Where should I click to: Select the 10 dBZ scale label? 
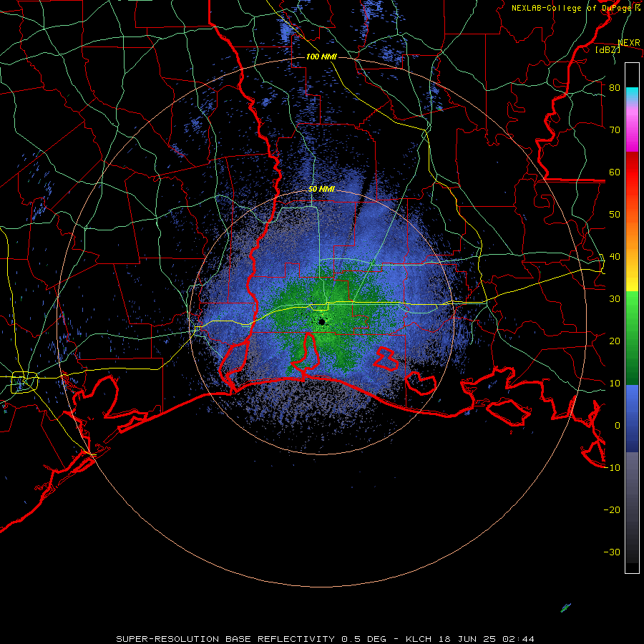(x=615, y=384)
